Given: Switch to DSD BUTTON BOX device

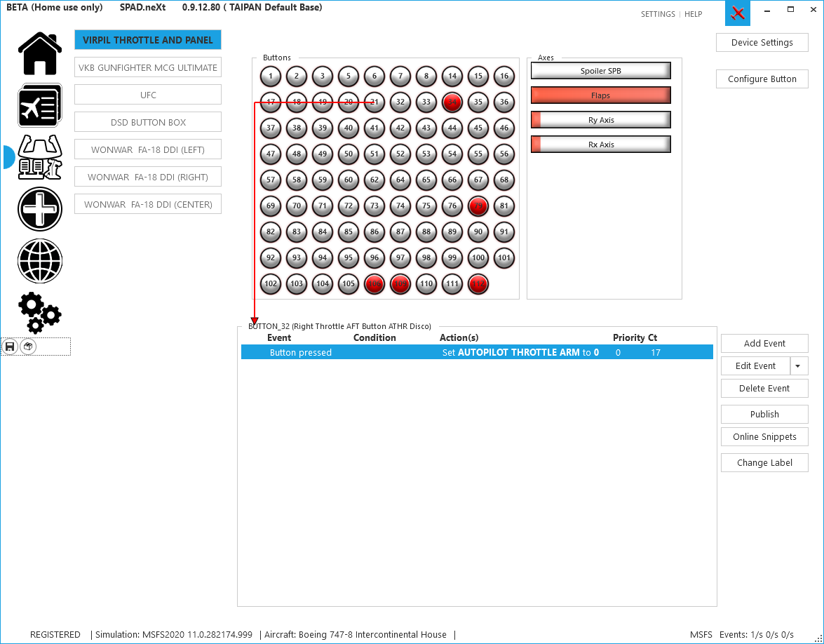Looking at the screenshot, I should (x=148, y=122).
